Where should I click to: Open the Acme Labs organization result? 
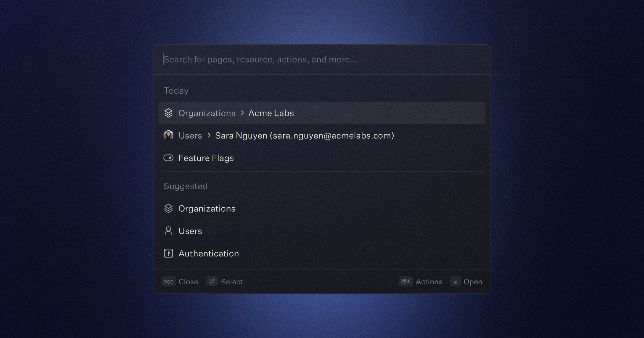(271, 113)
